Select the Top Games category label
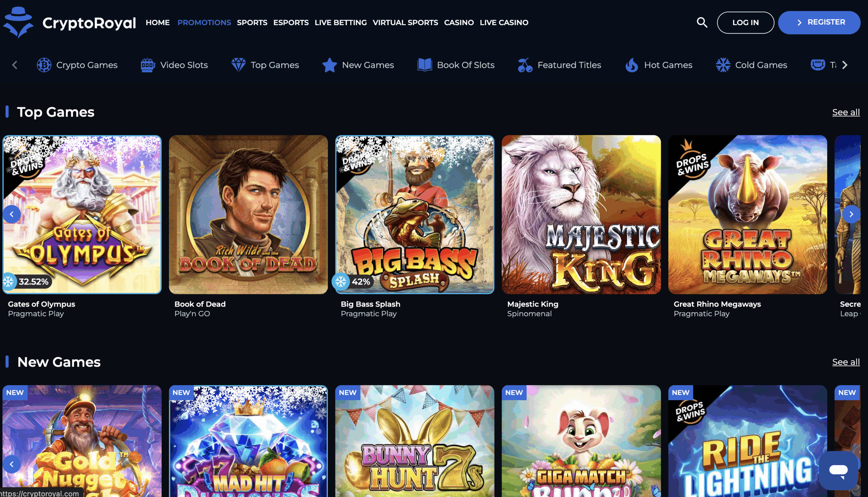This screenshot has height=497, width=868. tap(275, 65)
